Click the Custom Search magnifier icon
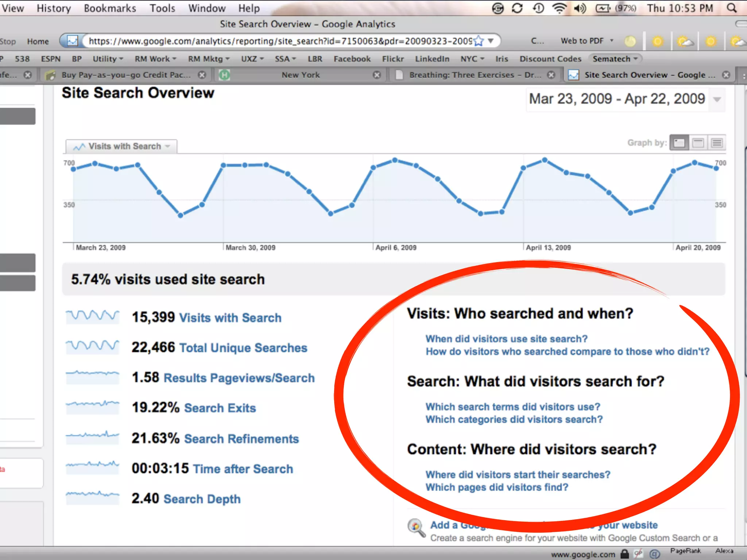Screen dimensions: 747x560 point(416,527)
